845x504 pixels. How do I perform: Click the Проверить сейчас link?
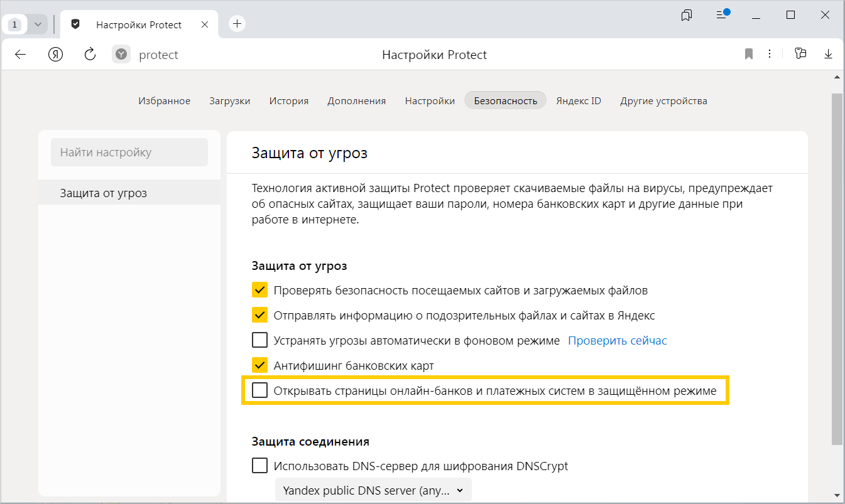tap(617, 340)
